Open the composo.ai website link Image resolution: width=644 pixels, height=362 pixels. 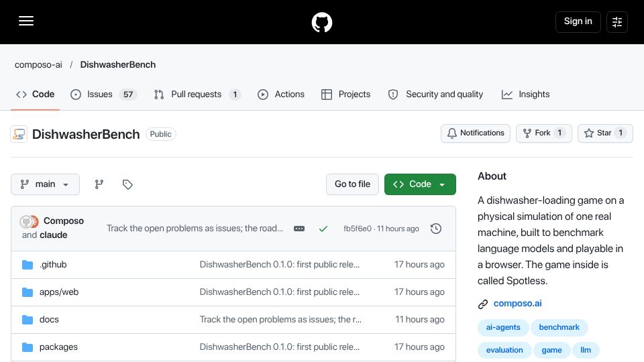click(517, 304)
